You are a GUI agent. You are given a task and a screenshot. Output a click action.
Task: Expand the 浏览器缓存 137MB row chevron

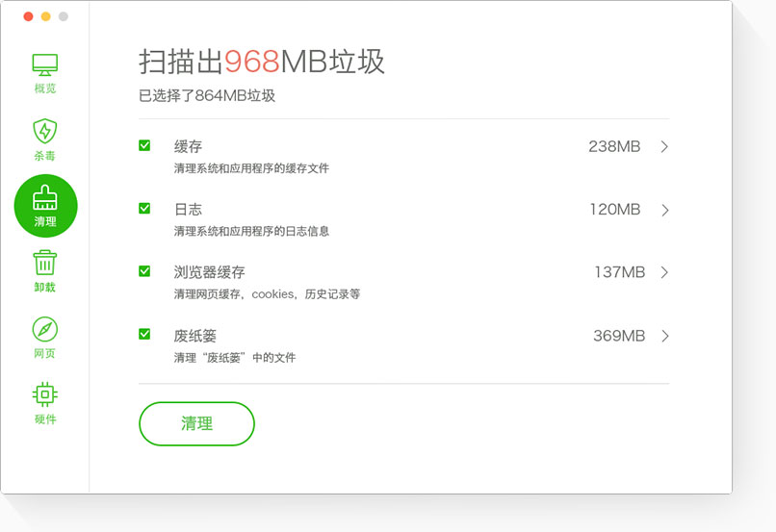coord(664,272)
